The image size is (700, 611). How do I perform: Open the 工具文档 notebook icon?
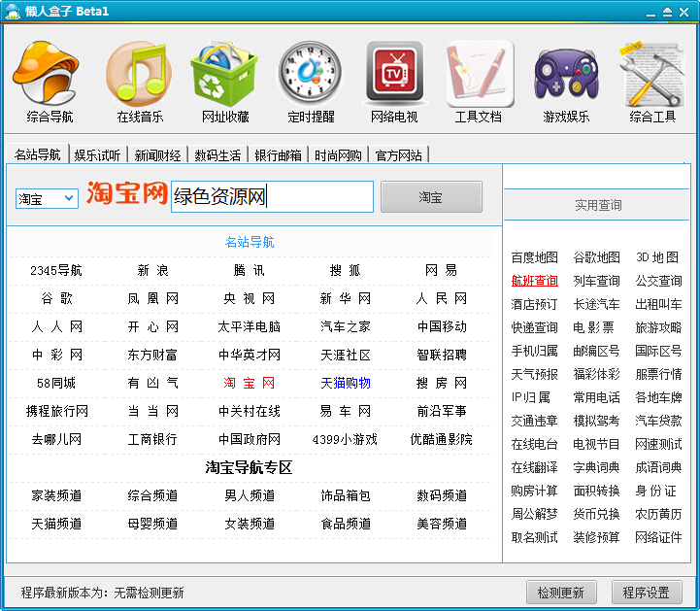pos(480,73)
